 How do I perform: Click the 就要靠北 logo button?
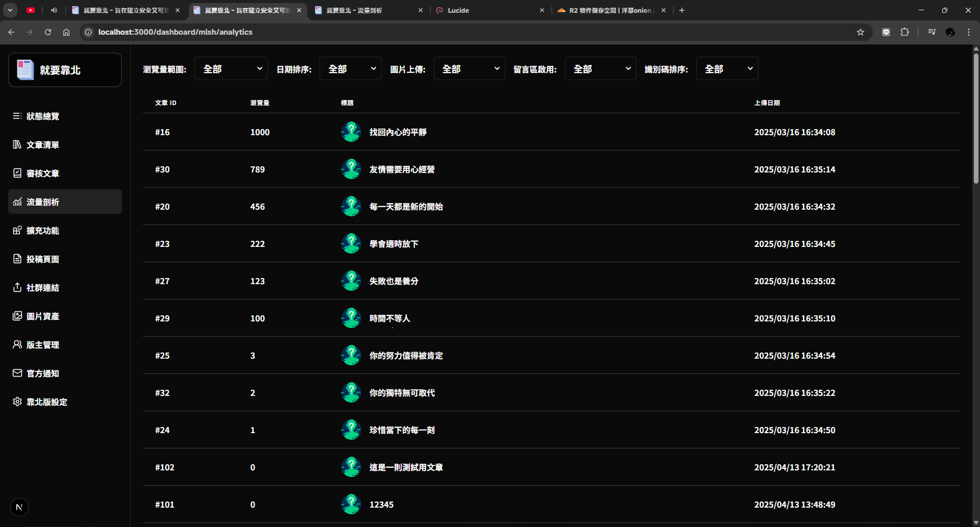click(x=65, y=70)
